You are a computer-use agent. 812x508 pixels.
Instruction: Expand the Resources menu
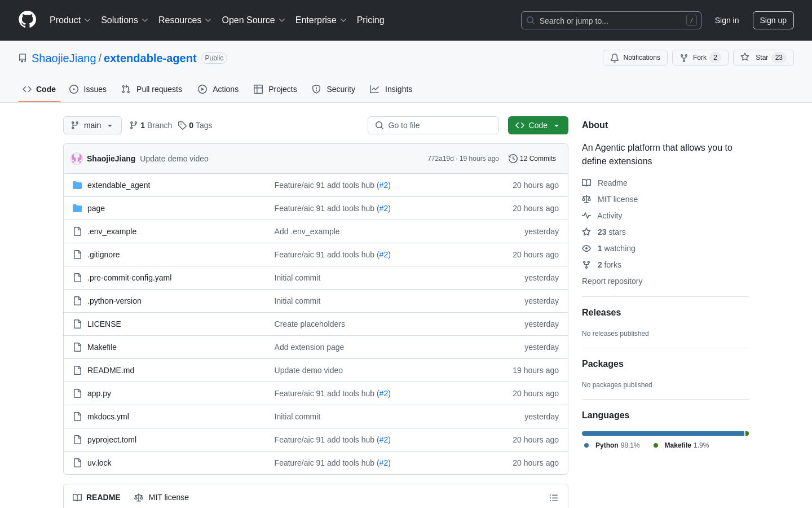click(x=185, y=20)
